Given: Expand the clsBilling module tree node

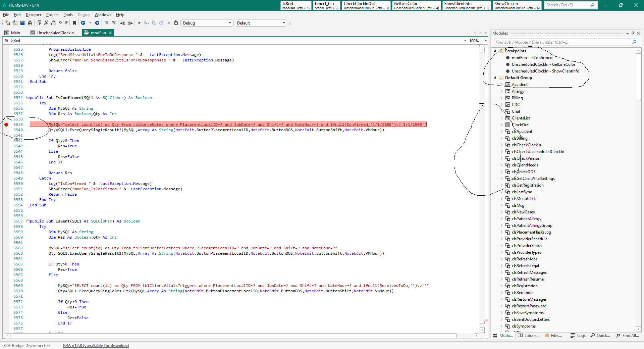Looking at the screenshot, I should pos(501,138).
